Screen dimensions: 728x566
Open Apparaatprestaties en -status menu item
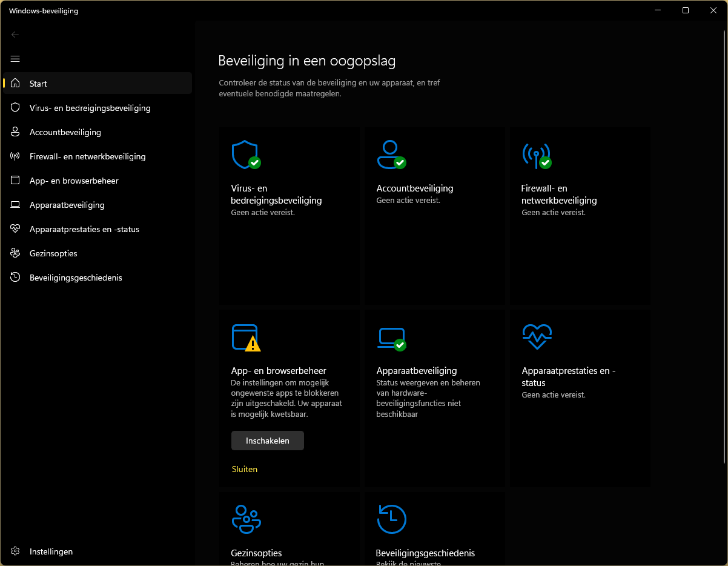(x=98, y=229)
